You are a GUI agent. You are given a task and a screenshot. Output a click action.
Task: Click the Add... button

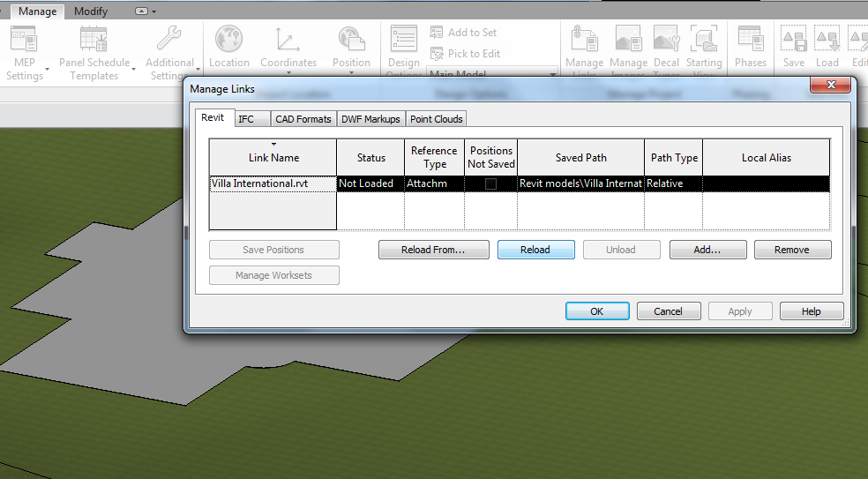(707, 250)
